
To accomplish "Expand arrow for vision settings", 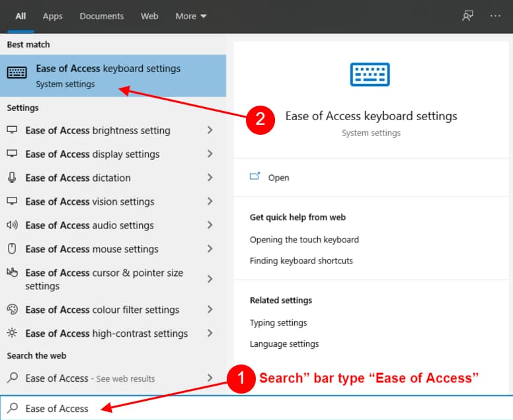I will click(x=210, y=201).
